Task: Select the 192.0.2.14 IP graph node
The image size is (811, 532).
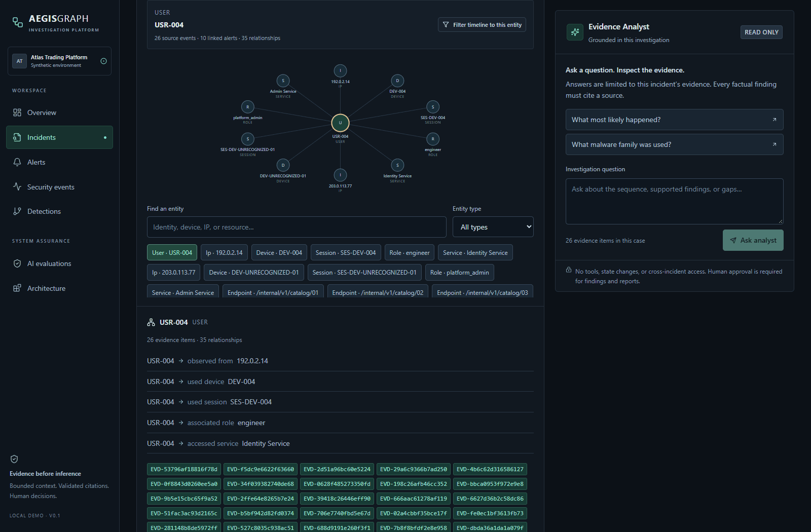Action: point(340,71)
